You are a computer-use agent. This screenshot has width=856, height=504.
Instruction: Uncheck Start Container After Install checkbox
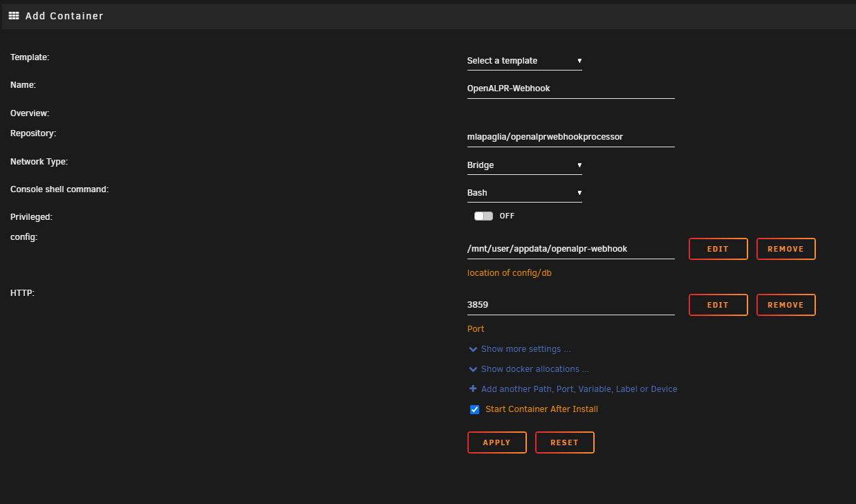click(x=475, y=409)
